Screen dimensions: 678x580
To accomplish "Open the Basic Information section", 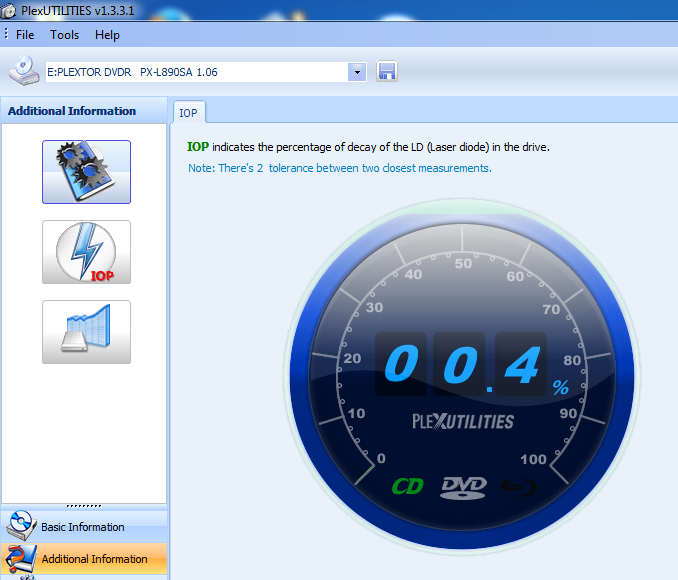I will tap(84, 527).
